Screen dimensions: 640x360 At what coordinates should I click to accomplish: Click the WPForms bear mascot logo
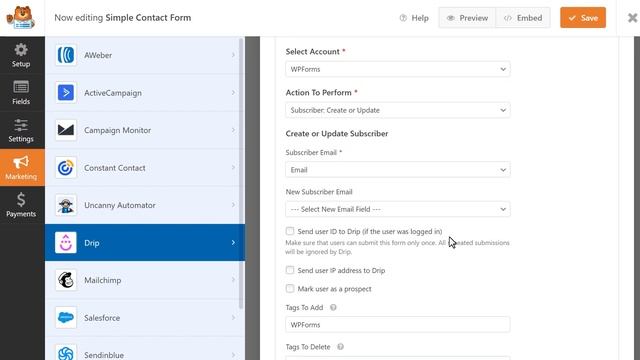pos(20,18)
